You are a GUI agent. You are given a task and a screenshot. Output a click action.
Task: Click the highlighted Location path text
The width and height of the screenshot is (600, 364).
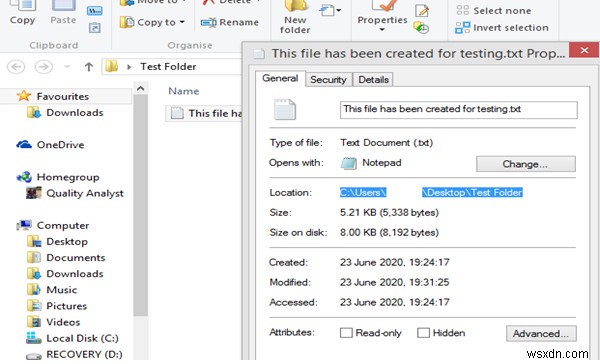[x=431, y=192]
